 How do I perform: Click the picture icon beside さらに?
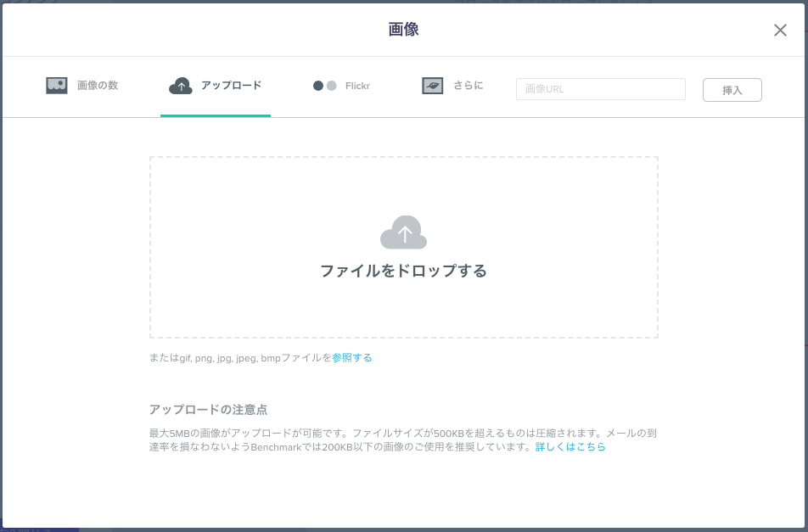pos(433,86)
